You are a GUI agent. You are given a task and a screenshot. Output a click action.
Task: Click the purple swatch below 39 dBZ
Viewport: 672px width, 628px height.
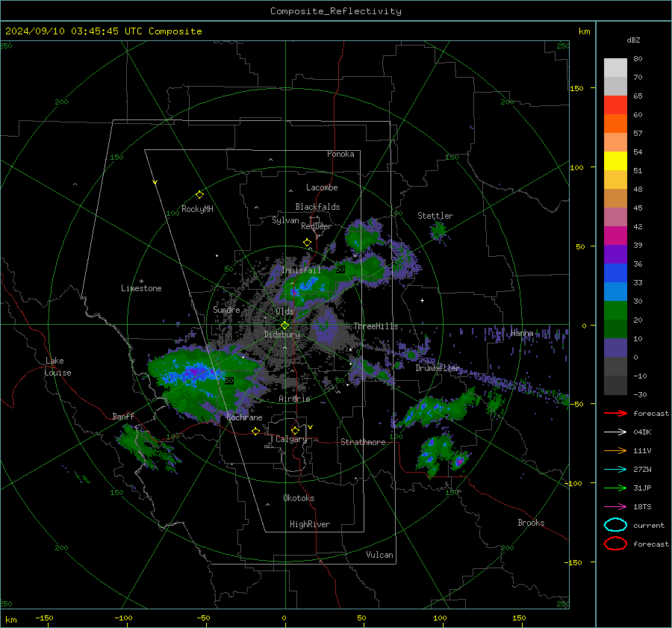[615, 254]
